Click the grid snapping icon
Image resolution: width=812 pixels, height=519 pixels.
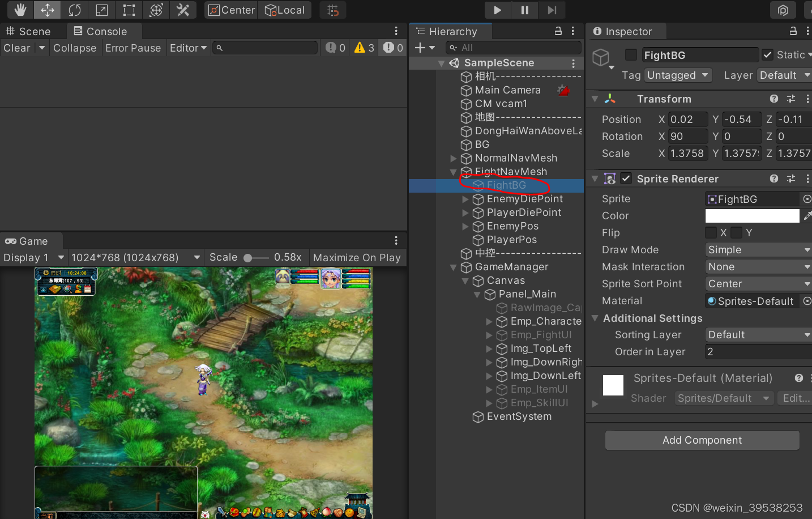coord(334,10)
